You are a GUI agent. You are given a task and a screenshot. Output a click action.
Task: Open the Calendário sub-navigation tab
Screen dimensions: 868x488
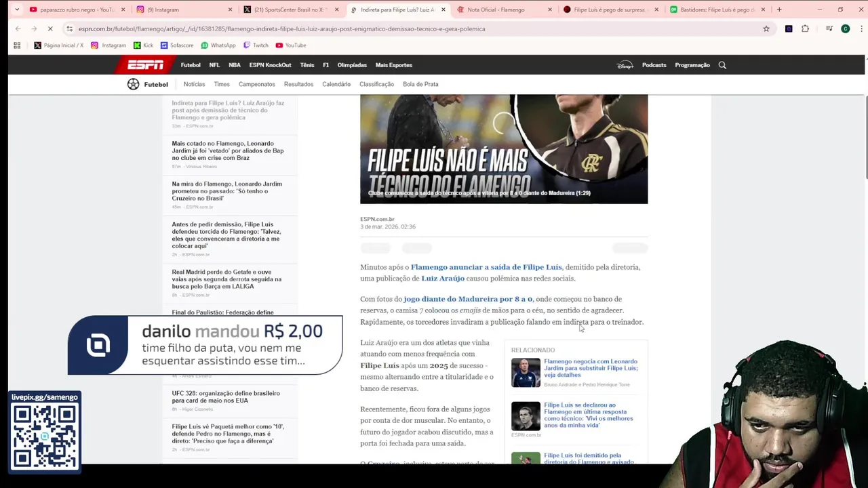(x=336, y=84)
